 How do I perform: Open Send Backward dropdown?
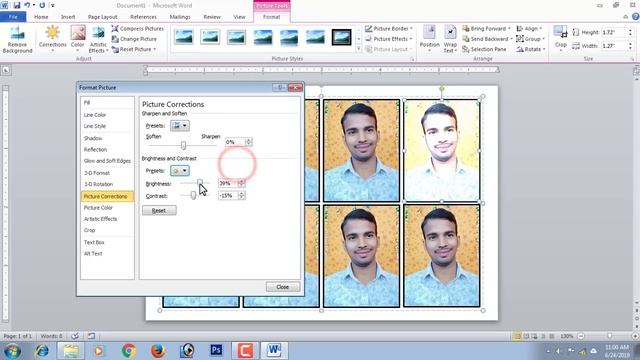click(x=487, y=39)
